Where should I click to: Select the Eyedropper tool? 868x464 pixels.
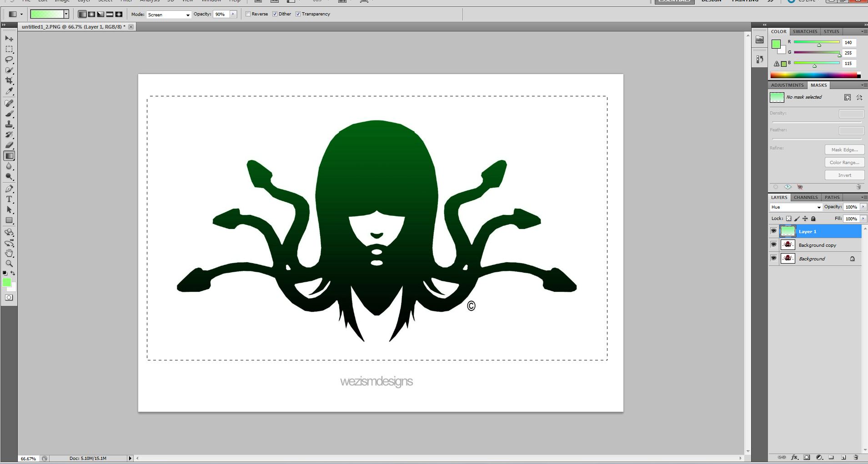[9, 91]
